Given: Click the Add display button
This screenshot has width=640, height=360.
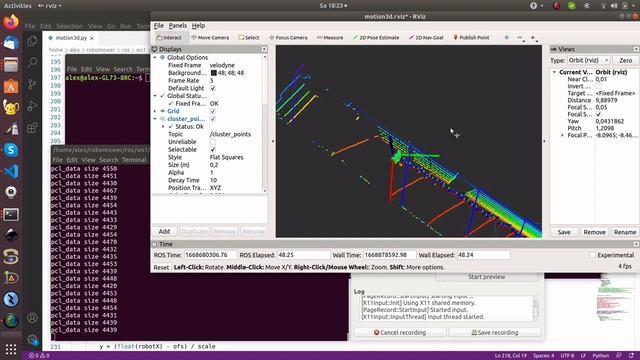Looking at the screenshot, I should pos(164,231).
